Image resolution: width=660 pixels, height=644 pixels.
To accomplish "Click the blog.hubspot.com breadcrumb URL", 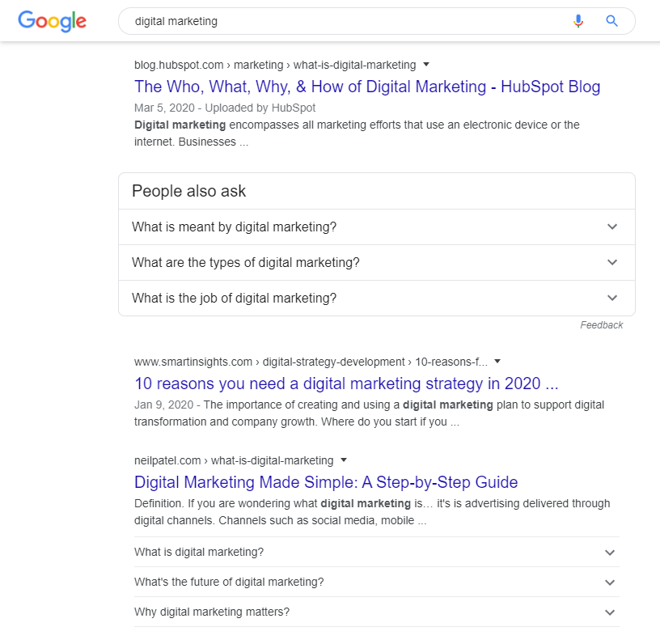I will [275, 65].
